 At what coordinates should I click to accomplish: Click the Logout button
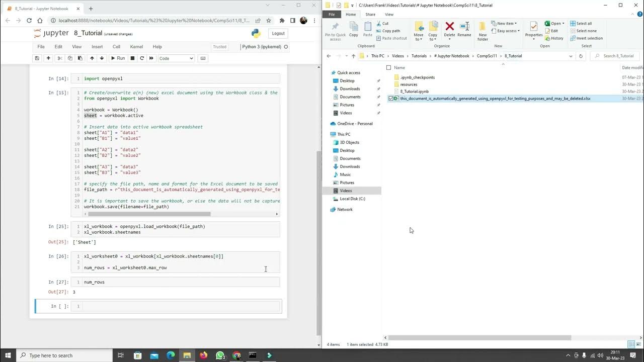278,33
